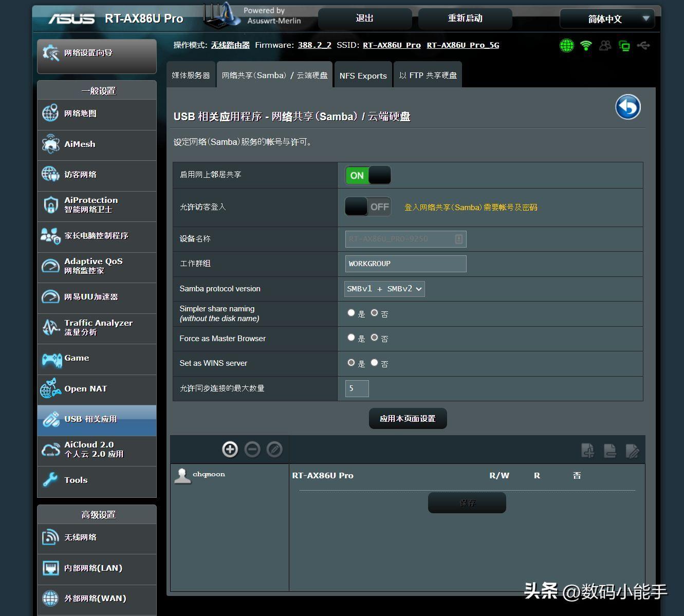684x616 pixels.
Task: Open the RT-AX86U_Pro_5G SSID link
Action: [x=463, y=45]
